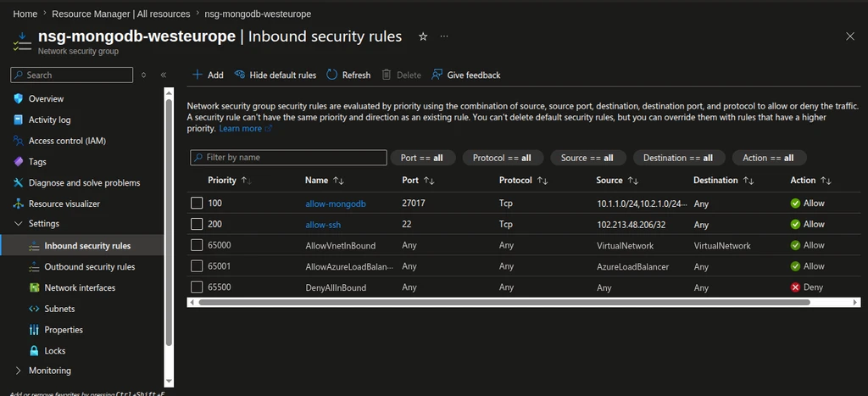
Task: Select the allow-mongodb rule checkbox
Action: [x=197, y=204]
